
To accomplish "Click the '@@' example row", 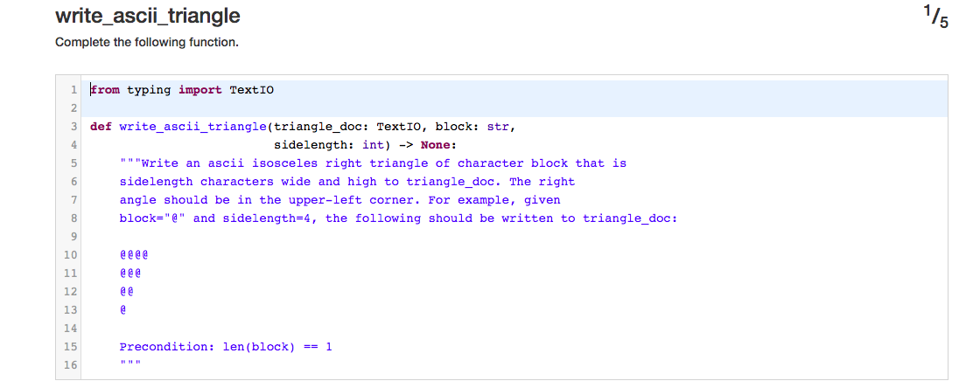I will pyautogui.click(x=127, y=292).
